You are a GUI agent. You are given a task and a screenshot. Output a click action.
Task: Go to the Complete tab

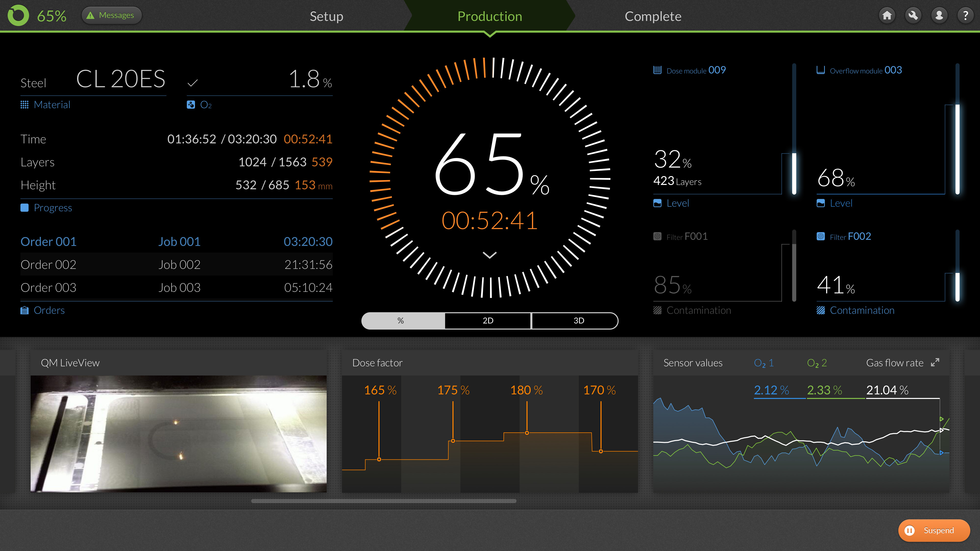pyautogui.click(x=653, y=16)
